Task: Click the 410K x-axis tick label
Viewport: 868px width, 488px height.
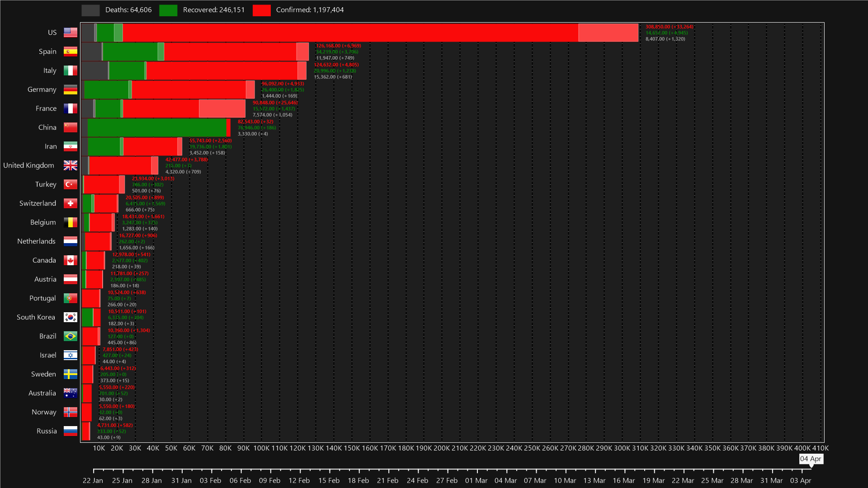Action: [821, 448]
